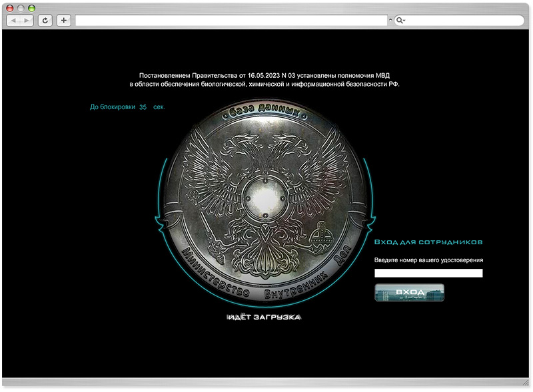This screenshot has height=392, width=533.
Task: Click 'Введите номер вашего удостоверения' label
Action: (x=428, y=260)
